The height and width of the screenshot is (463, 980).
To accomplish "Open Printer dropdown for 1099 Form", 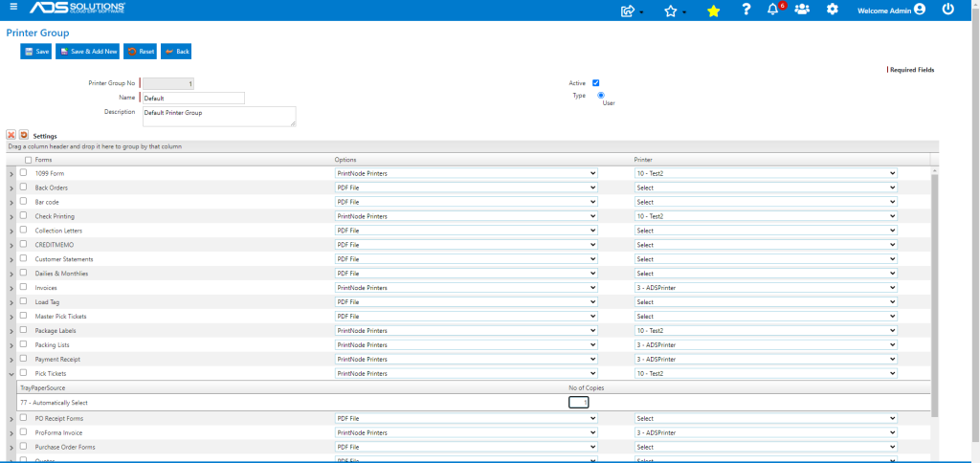I will (x=766, y=173).
